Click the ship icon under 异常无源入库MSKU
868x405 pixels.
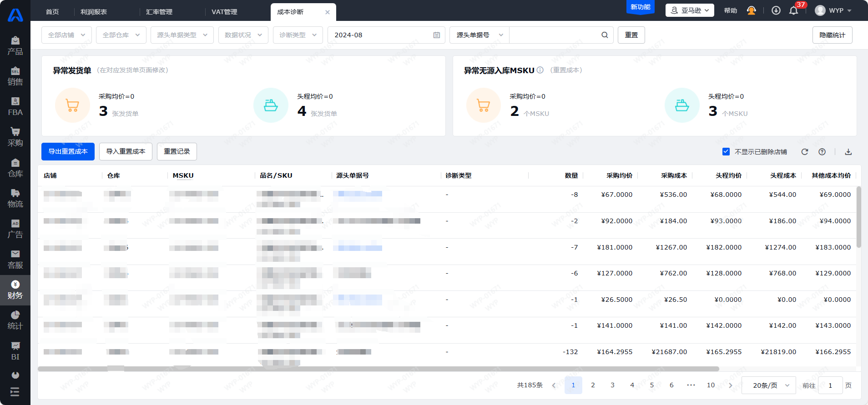pyautogui.click(x=682, y=105)
